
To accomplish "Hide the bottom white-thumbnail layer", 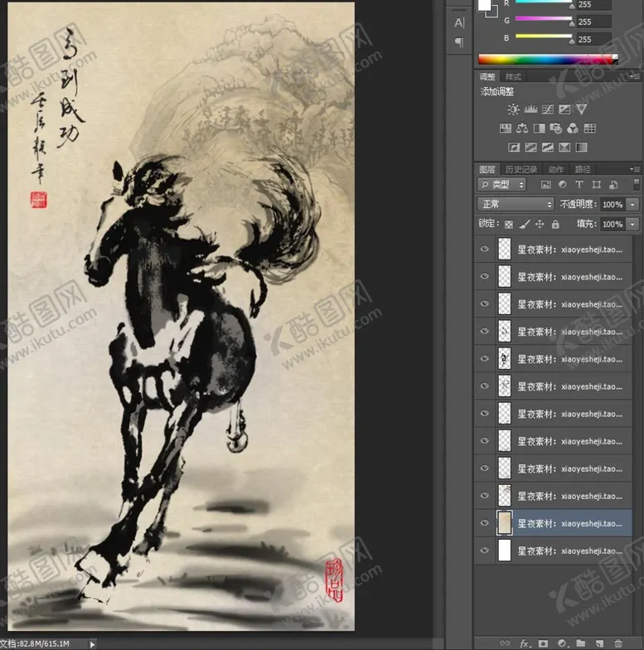I will [x=484, y=551].
